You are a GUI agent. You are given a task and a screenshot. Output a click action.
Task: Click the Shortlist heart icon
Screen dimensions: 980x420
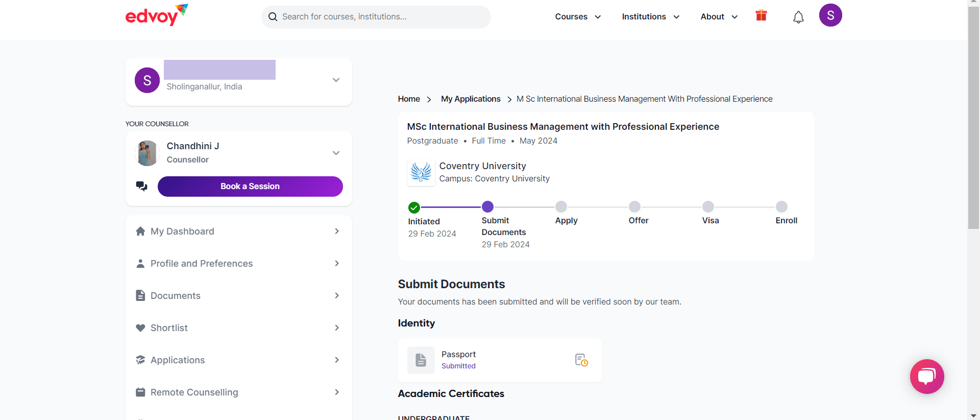[140, 328]
